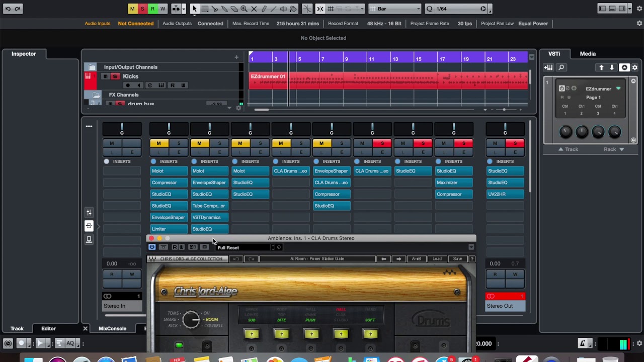This screenshot has width=644, height=362.
Task: Open the Auto-Scroll options arrow
Action: (x=185, y=9)
